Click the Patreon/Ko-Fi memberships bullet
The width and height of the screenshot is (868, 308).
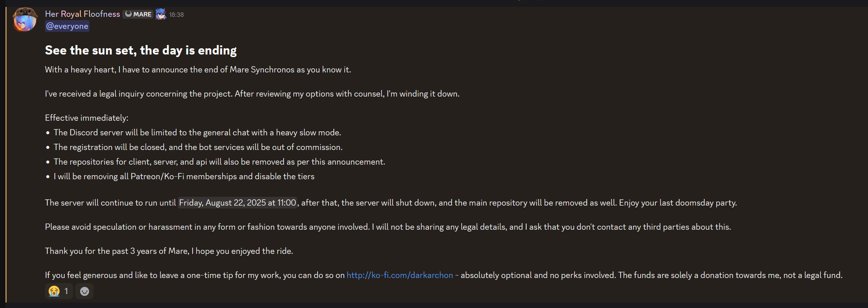[184, 176]
